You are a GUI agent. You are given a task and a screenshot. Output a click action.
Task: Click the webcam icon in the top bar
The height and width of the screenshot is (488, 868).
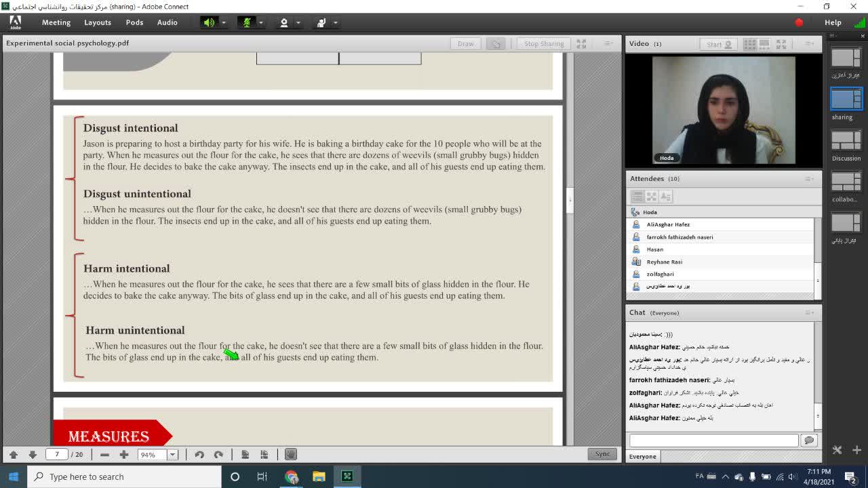pyautogui.click(x=284, y=22)
